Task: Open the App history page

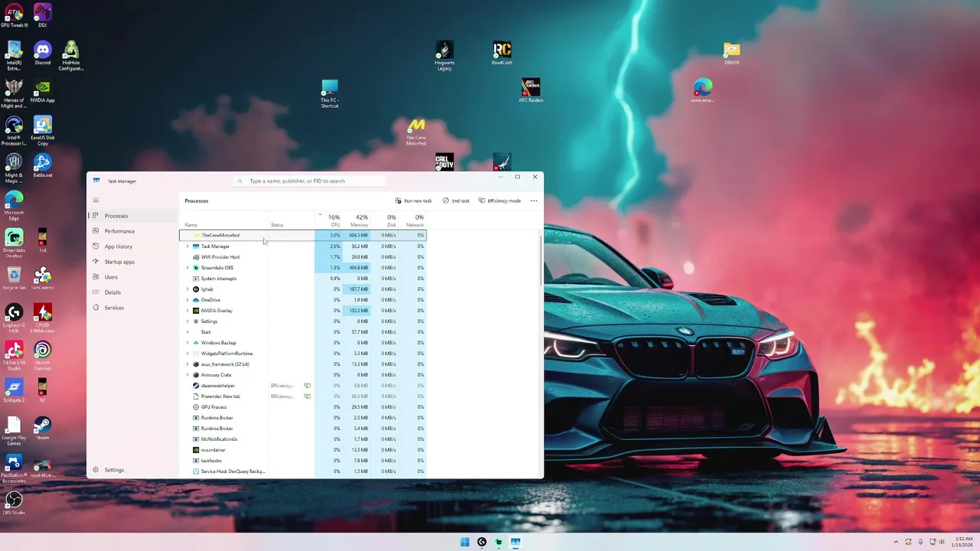Action: [x=132, y=246]
